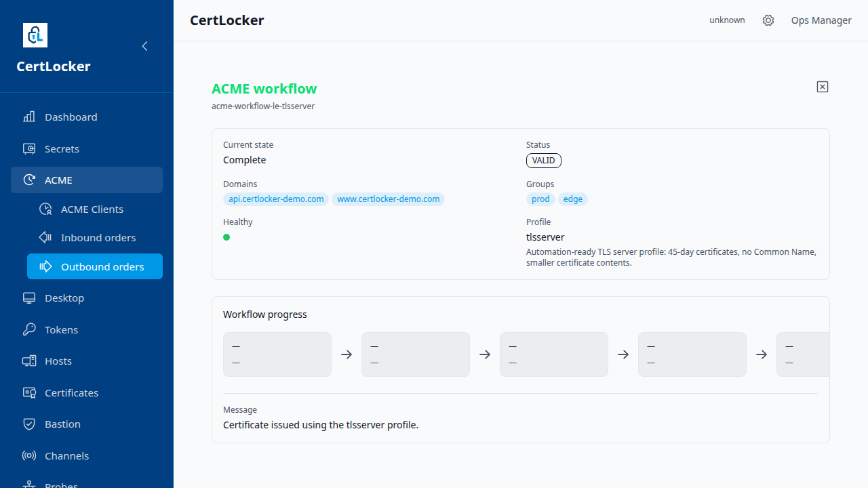
Task: Click the Complete current state value
Action: 245,160
